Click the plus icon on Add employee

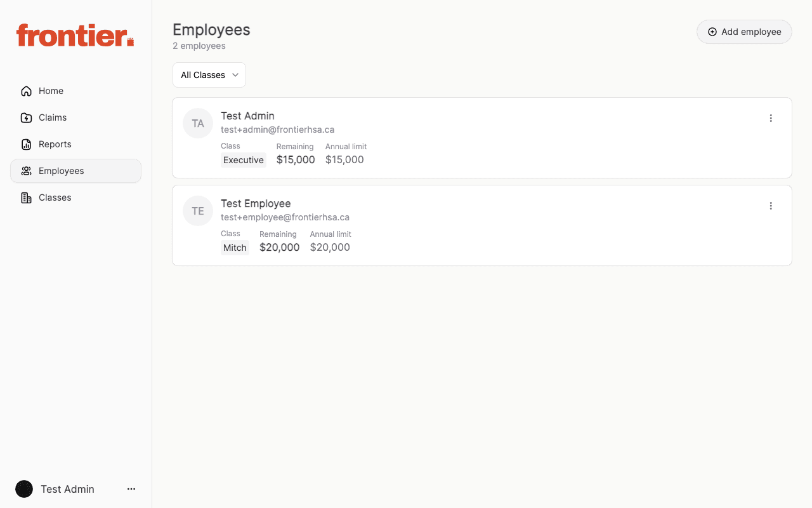click(712, 31)
